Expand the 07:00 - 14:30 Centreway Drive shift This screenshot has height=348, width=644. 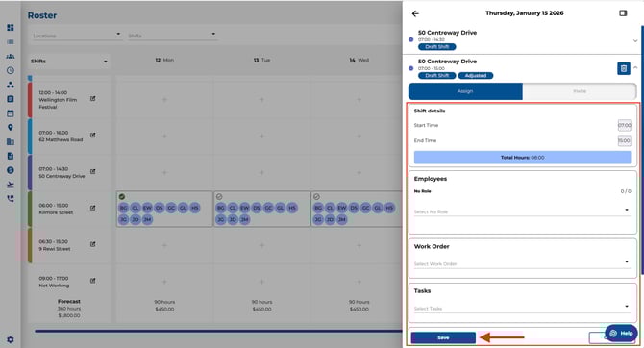click(x=635, y=40)
